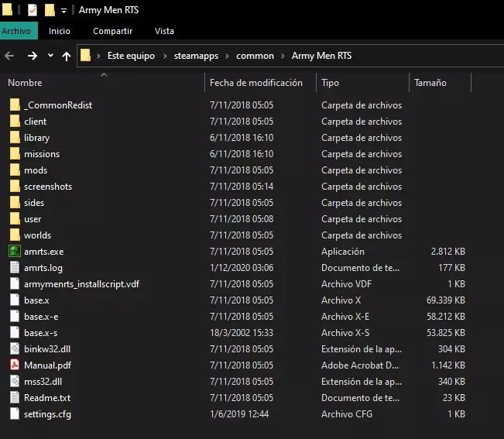Click the _CommonRedist folder icon
The image size is (504, 439).
pos(14,105)
